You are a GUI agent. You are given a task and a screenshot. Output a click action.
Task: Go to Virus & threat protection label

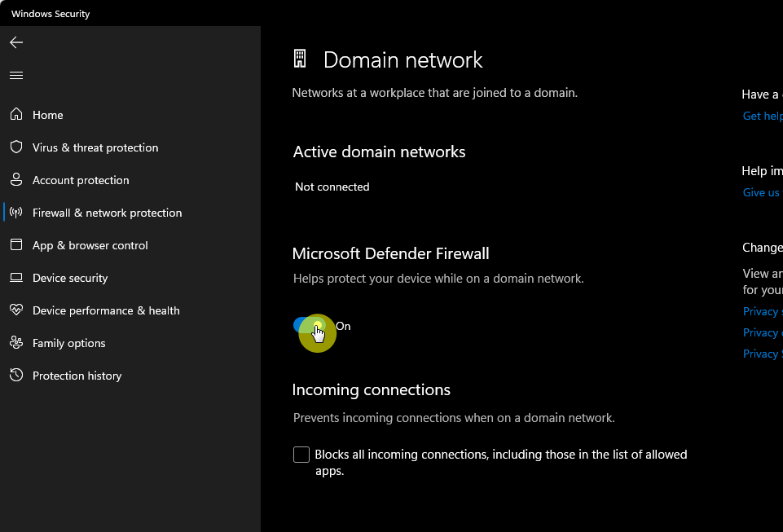point(95,147)
